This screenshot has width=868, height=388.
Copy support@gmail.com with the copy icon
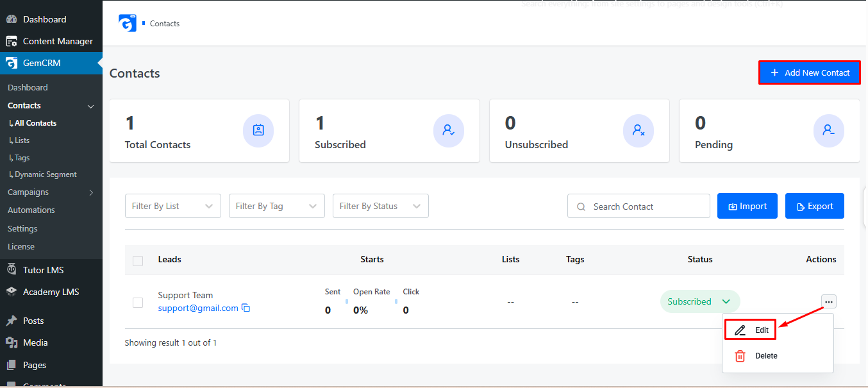[x=246, y=308]
